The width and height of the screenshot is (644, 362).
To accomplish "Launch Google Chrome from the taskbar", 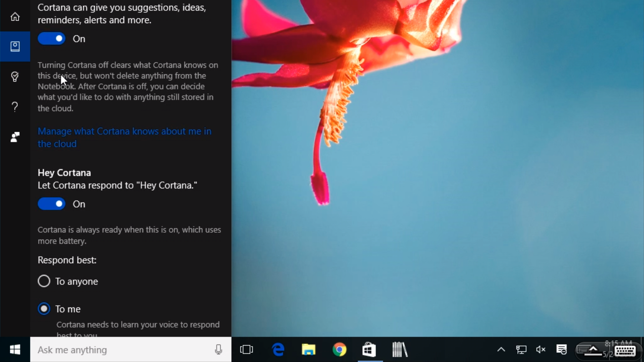I will pyautogui.click(x=339, y=349).
